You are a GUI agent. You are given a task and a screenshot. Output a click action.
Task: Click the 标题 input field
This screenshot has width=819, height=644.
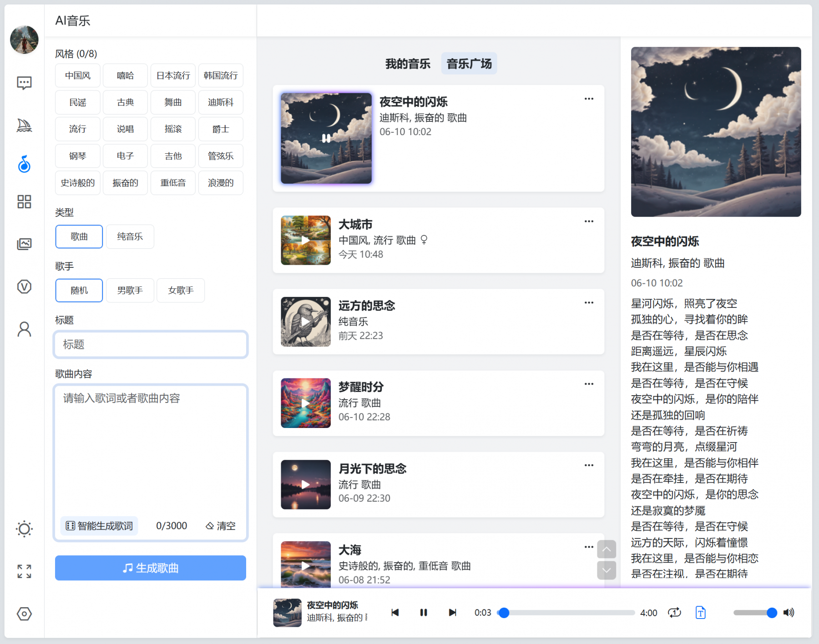click(x=151, y=344)
